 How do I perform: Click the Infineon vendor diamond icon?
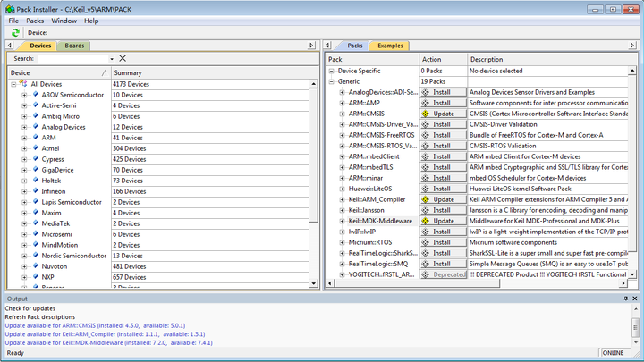click(x=35, y=191)
